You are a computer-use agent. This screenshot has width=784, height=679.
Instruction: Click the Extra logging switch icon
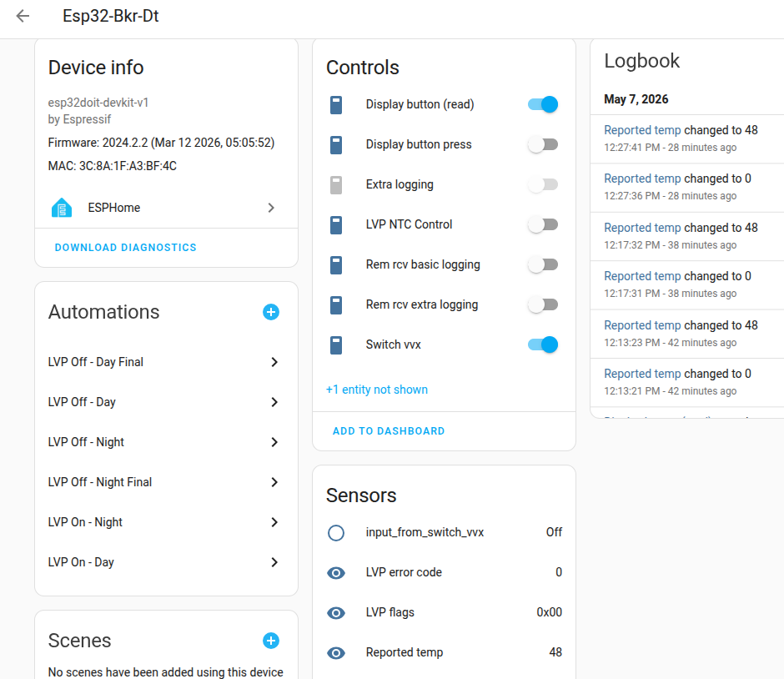click(336, 184)
